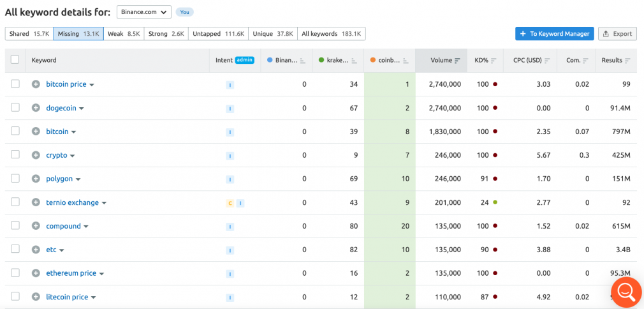This screenshot has height=309, width=644.
Task: Click volume 201,000 for ternio exchange
Action: point(448,202)
